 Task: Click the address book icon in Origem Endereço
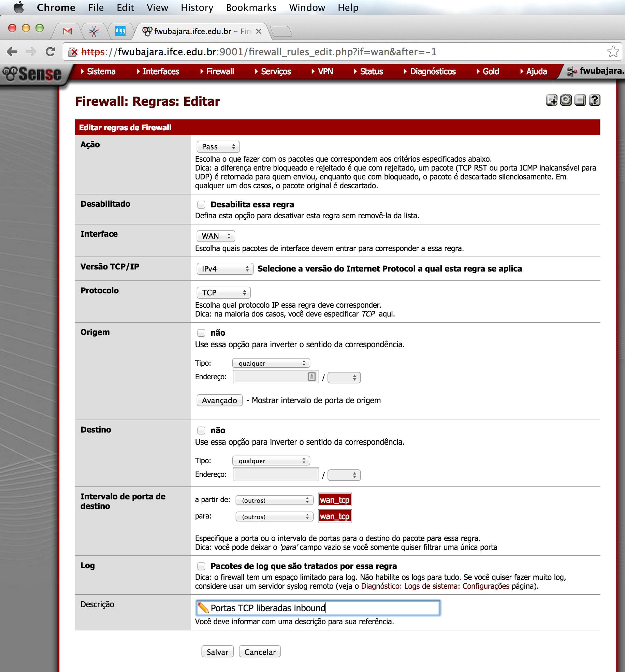point(311,376)
